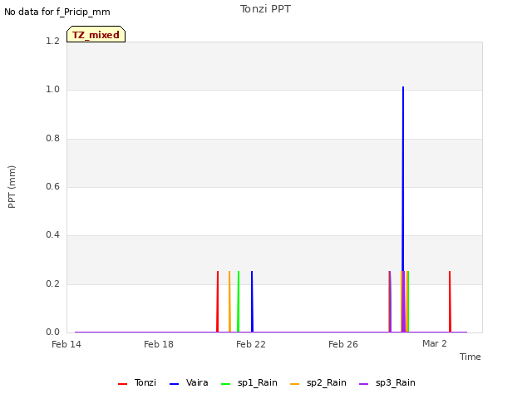Click the green sp1_Rain legend swatch
The image size is (532, 399).
[225, 384]
